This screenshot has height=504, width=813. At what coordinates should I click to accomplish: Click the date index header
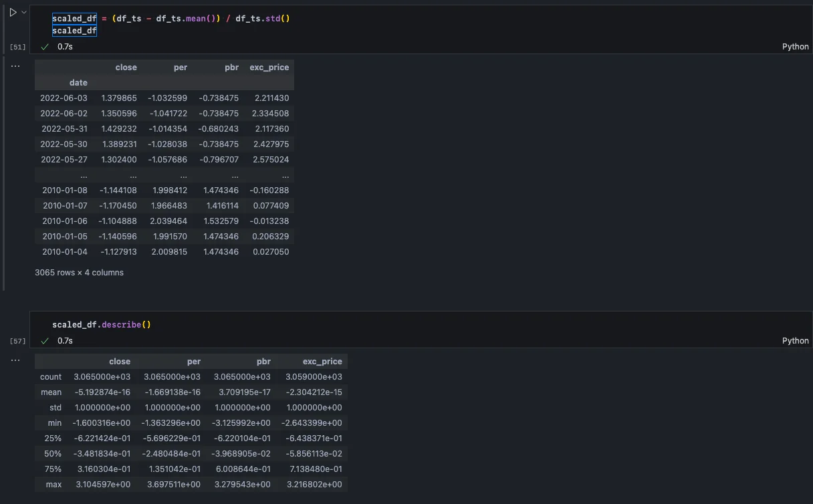[x=78, y=83]
